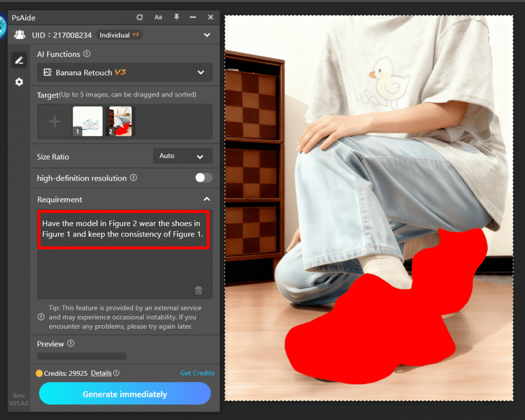Image resolution: width=525 pixels, height=420 pixels.
Task: Clear requirement text with trash icon
Action: [x=198, y=290]
